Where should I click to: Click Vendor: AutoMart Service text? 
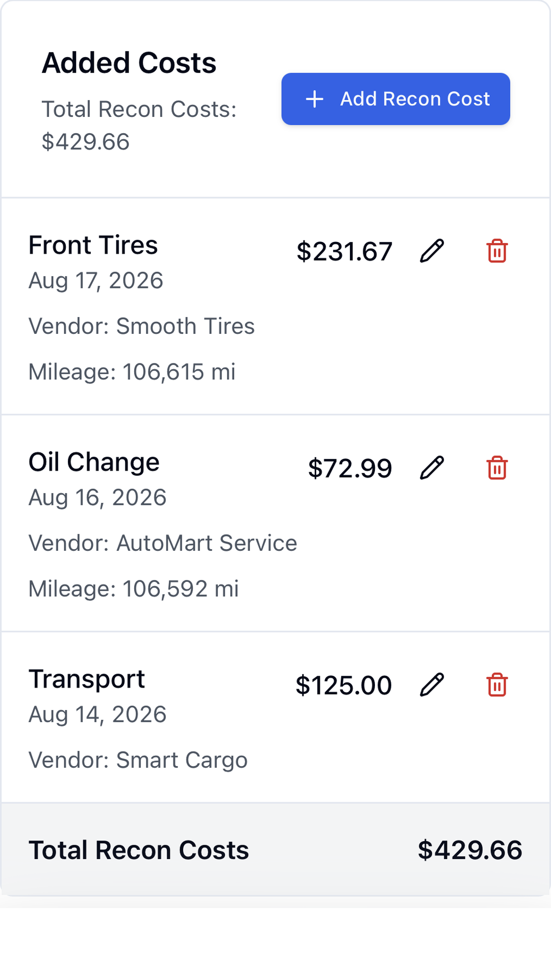tap(163, 543)
